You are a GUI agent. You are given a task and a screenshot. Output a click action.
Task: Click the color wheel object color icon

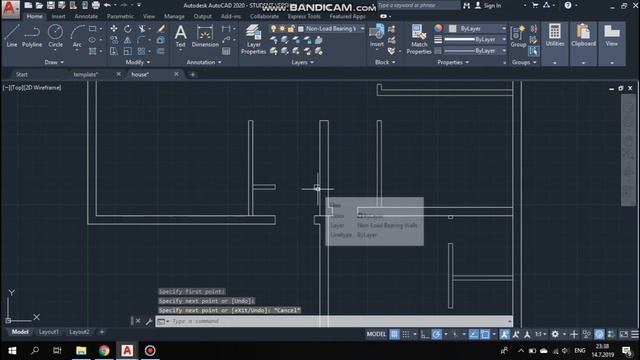(x=438, y=28)
